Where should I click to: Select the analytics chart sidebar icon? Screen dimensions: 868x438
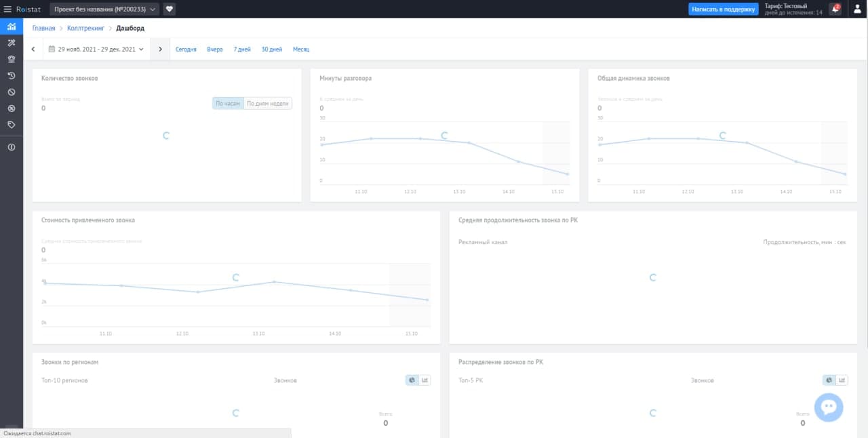(12, 26)
